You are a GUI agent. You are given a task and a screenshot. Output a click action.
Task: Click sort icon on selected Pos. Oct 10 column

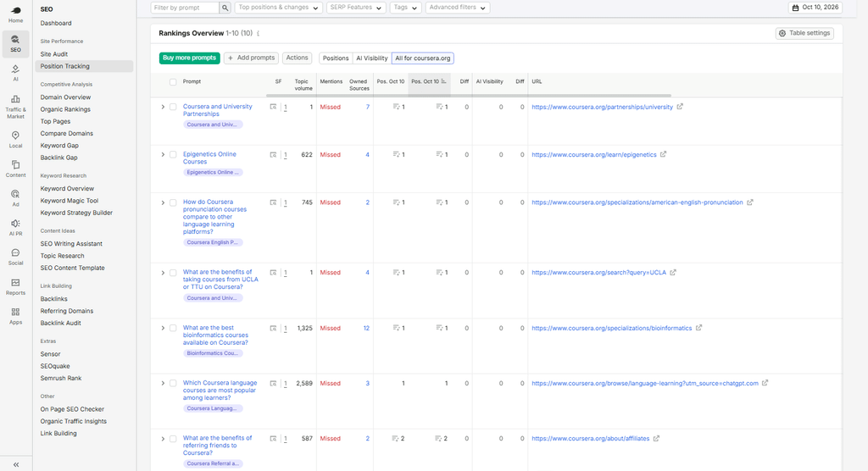(443, 81)
